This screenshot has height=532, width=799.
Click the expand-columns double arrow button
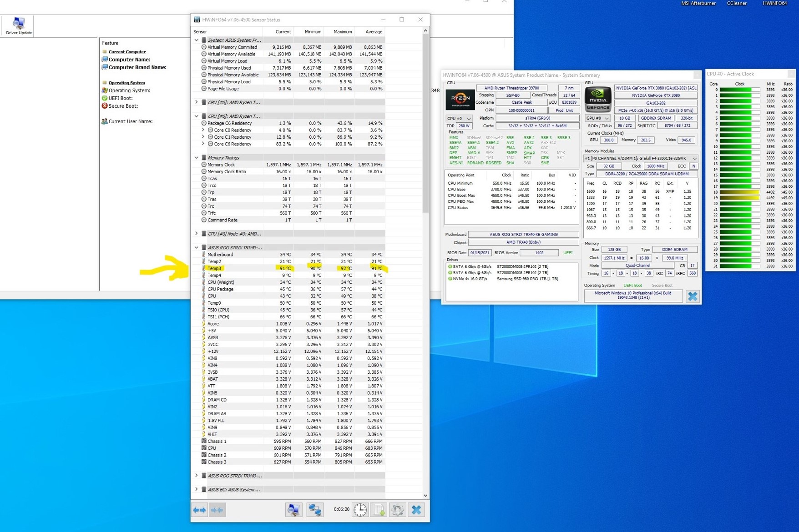(199, 510)
